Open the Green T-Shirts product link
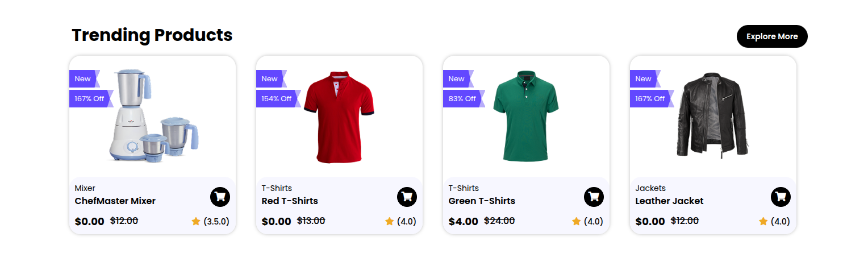The width and height of the screenshot is (868, 266). point(482,201)
